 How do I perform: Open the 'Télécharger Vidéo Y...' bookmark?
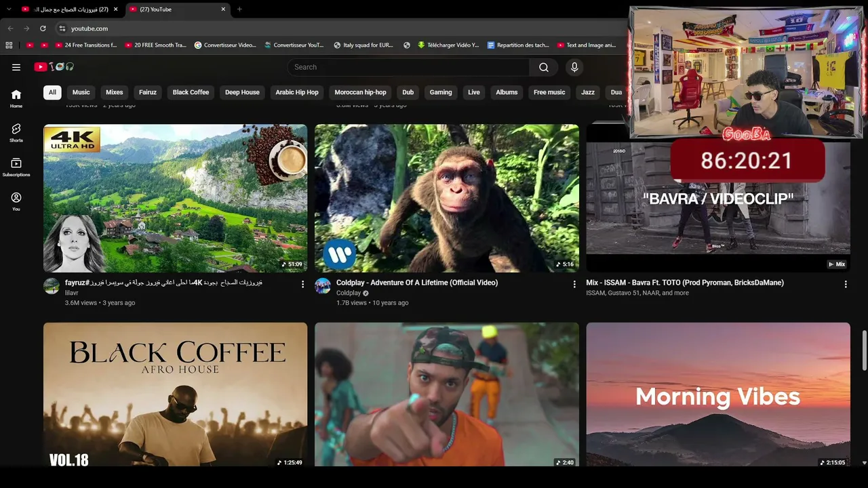point(448,45)
